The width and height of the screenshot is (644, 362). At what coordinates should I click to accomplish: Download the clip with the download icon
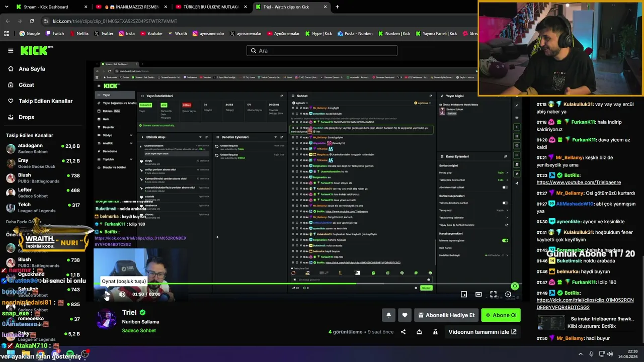coord(419,332)
